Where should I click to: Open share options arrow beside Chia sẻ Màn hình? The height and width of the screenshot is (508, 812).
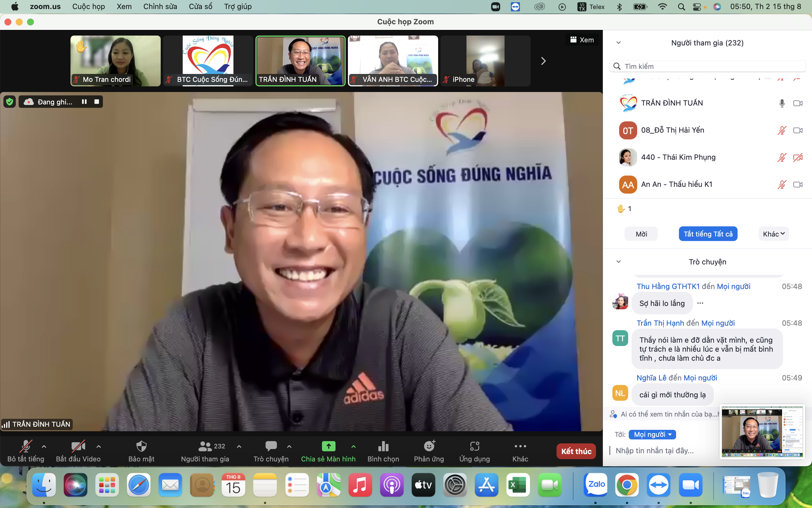click(354, 446)
